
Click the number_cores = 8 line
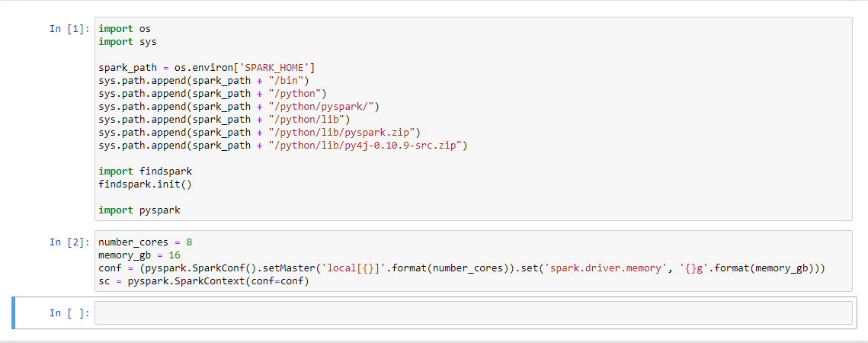coord(145,242)
